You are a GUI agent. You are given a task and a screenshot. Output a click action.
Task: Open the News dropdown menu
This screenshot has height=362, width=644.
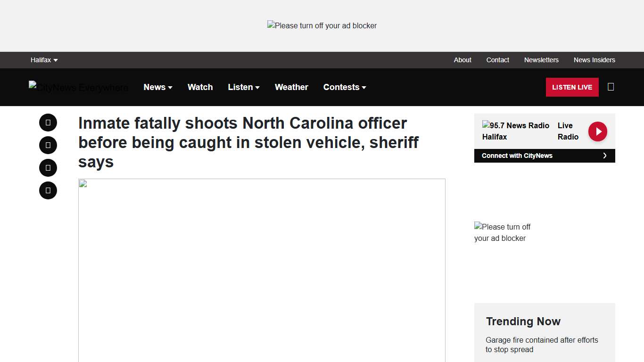coord(157,87)
